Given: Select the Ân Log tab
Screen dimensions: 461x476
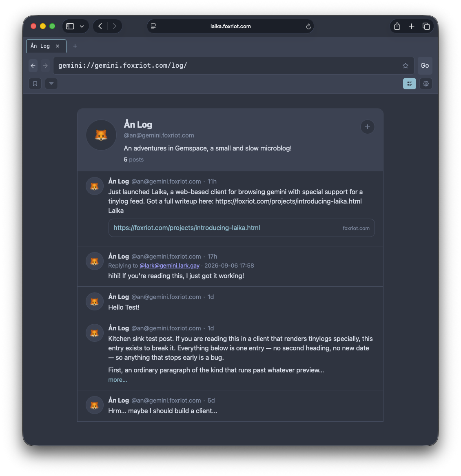Looking at the screenshot, I should (46, 46).
